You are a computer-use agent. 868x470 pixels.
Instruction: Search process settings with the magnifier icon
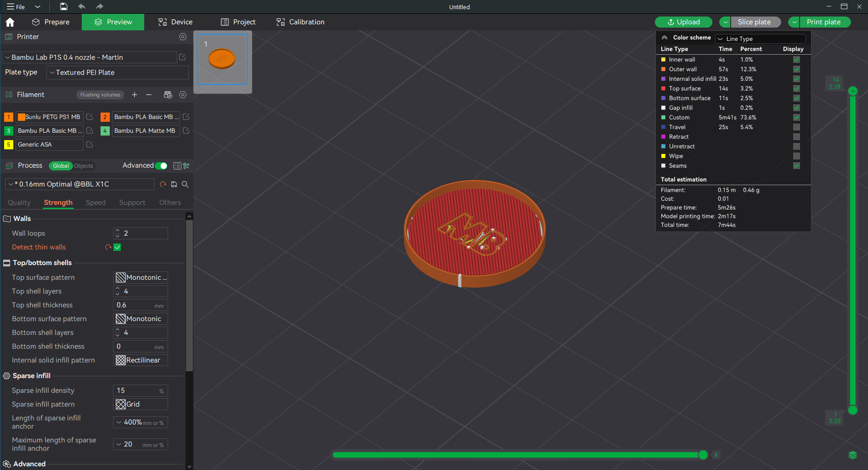coord(185,184)
